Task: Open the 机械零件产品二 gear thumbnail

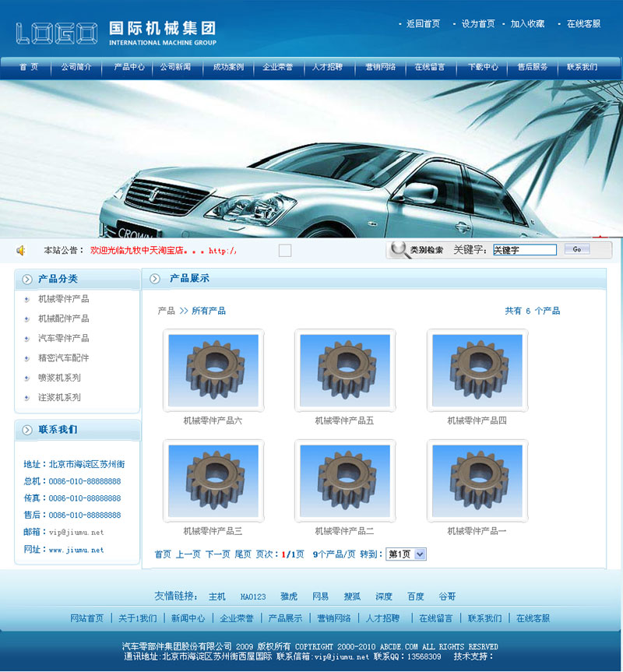Action: click(345, 481)
